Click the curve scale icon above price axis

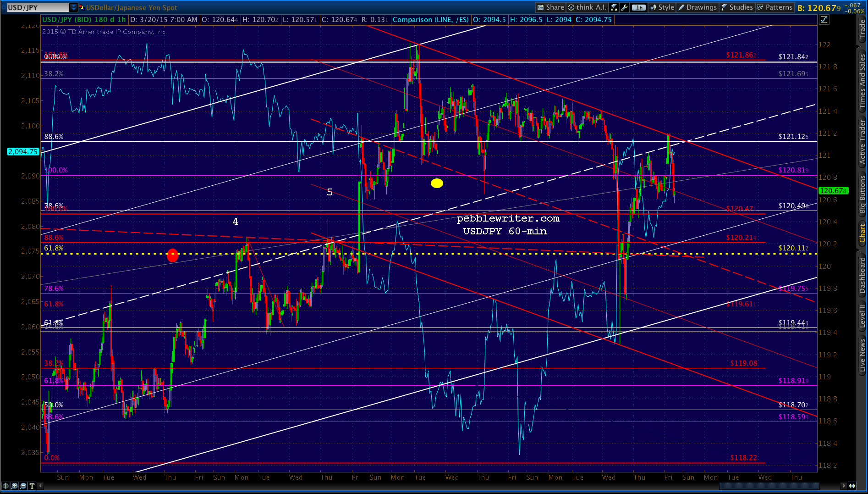point(824,19)
